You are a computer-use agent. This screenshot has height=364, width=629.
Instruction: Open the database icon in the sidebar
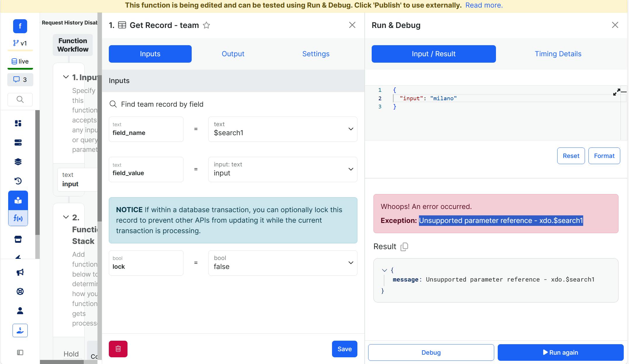(x=18, y=143)
